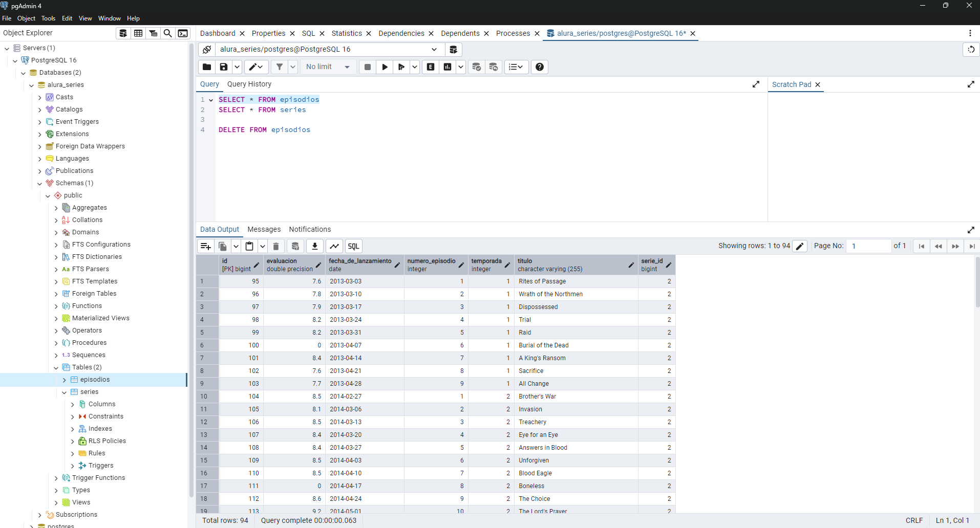The width and height of the screenshot is (980, 528).
Task: Save data changes to database
Action: [295, 246]
